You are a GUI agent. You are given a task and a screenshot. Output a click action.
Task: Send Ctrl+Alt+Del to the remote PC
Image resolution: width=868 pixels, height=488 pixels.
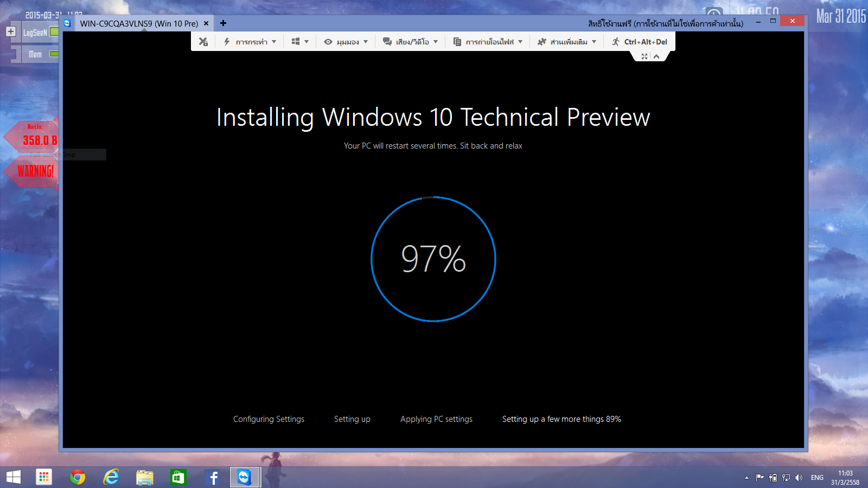coord(639,42)
